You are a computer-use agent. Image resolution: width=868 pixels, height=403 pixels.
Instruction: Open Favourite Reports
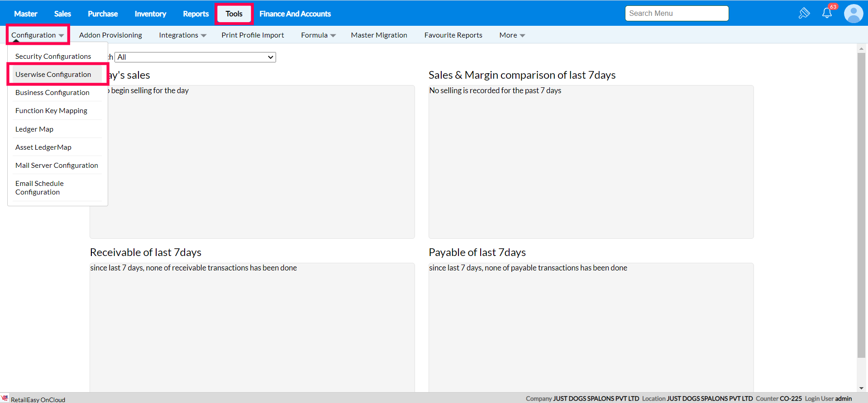453,35
